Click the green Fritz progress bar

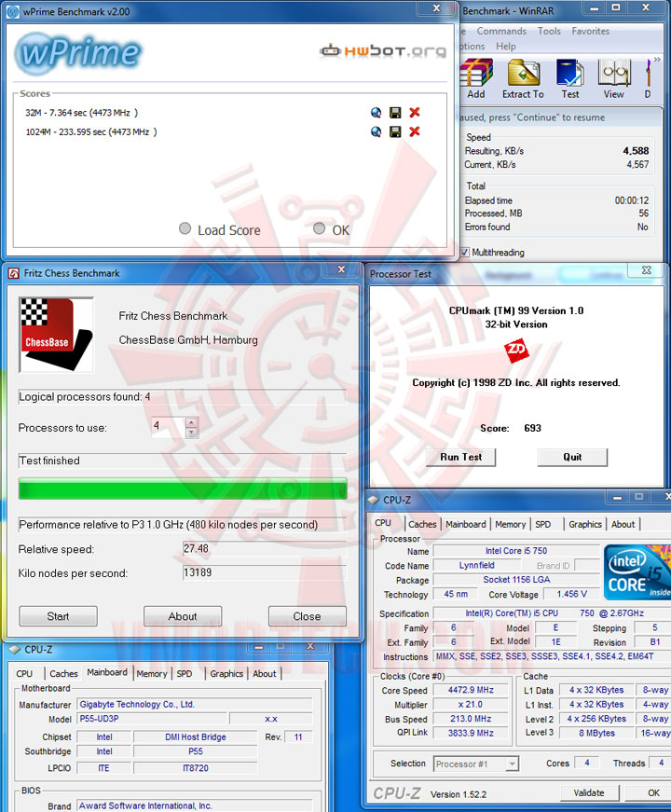(183, 489)
